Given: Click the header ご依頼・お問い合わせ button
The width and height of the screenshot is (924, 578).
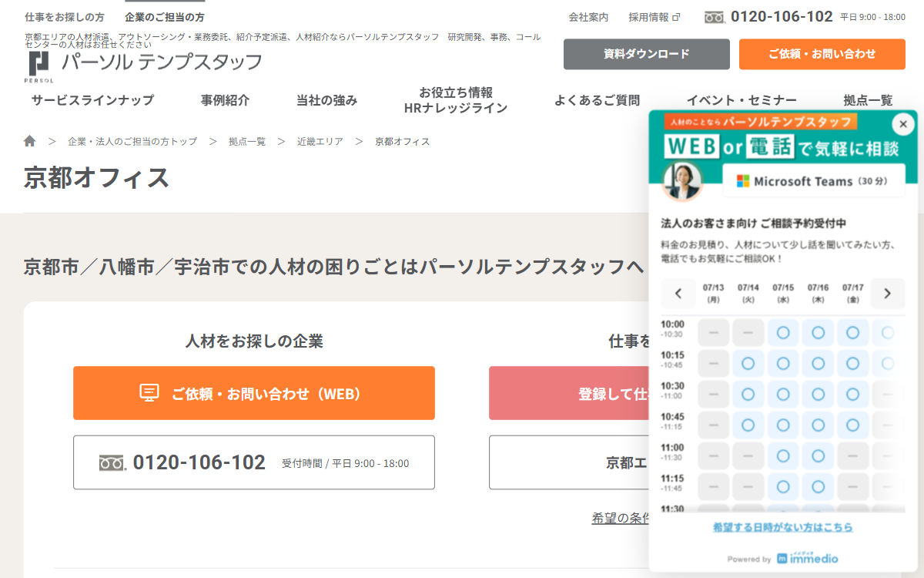Looking at the screenshot, I should click(822, 54).
